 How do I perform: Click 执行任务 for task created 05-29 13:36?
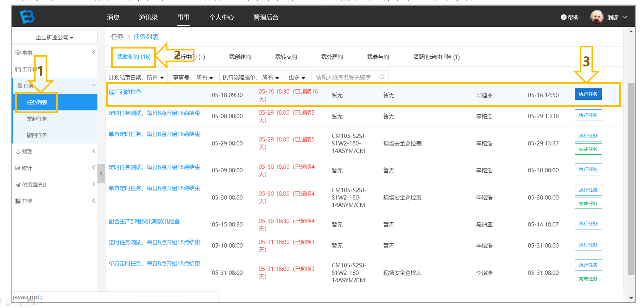coord(588,115)
